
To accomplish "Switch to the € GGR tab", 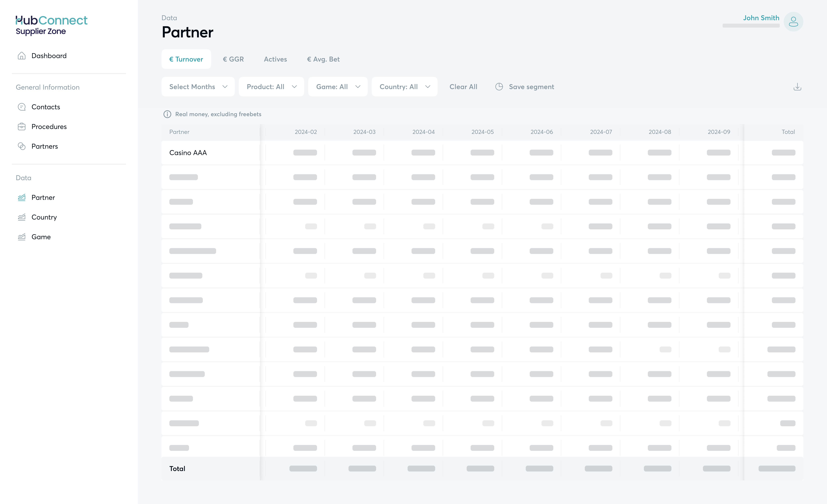I will click(x=233, y=59).
